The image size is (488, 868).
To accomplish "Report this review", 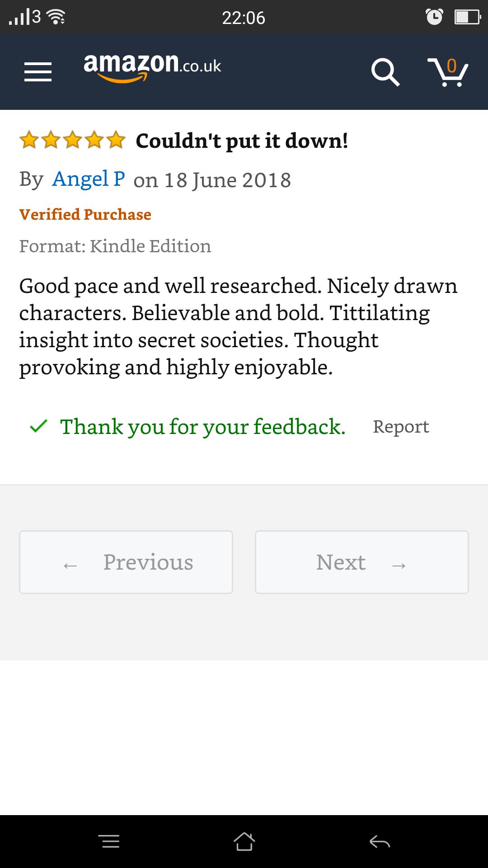I will (401, 427).
